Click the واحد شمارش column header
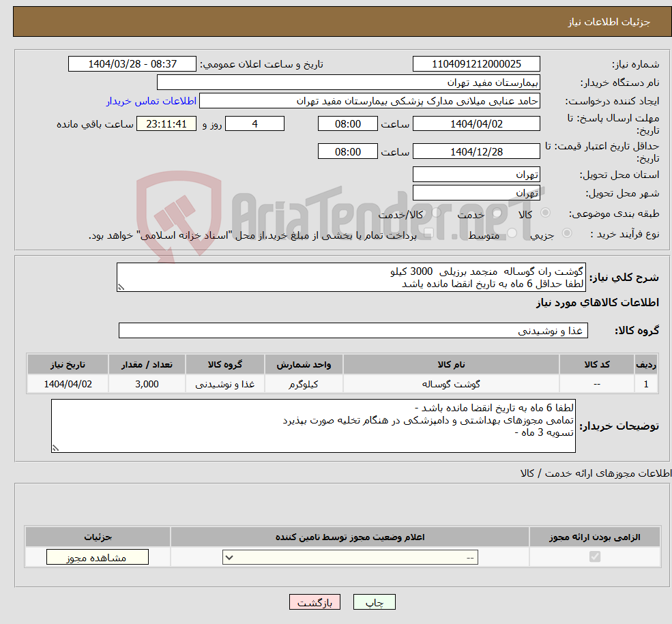 pos(304,364)
